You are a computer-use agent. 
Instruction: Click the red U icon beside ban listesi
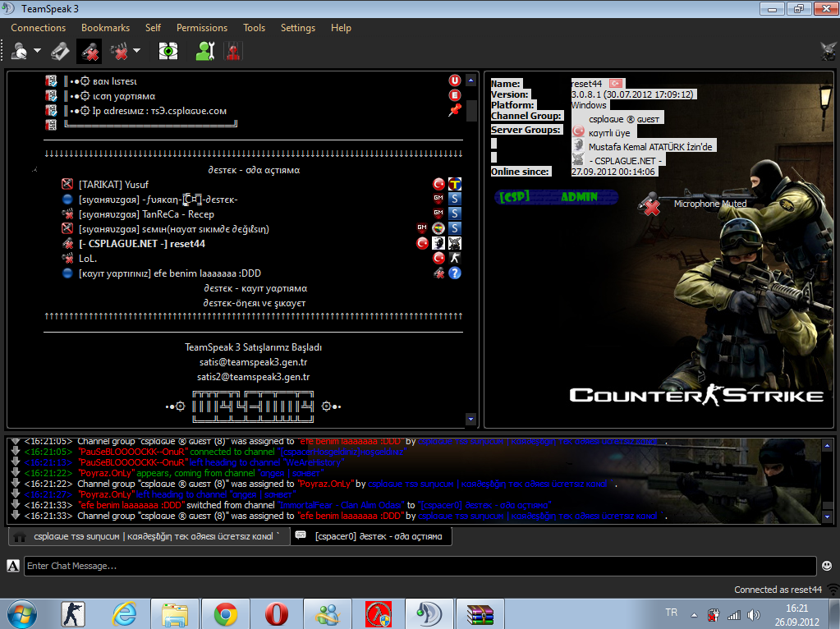tap(454, 81)
